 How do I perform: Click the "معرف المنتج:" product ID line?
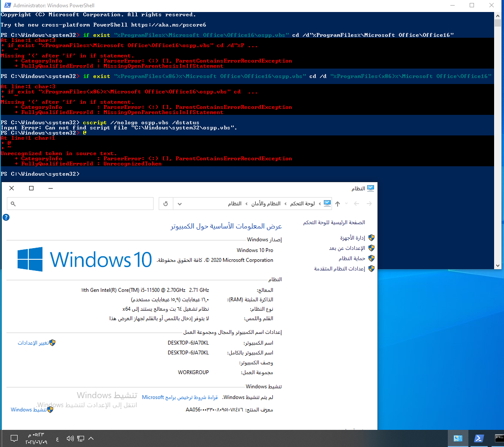(229, 410)
